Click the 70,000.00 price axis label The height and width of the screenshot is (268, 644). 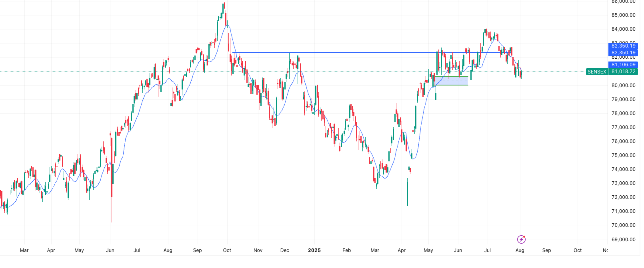[x=623, y=225]
